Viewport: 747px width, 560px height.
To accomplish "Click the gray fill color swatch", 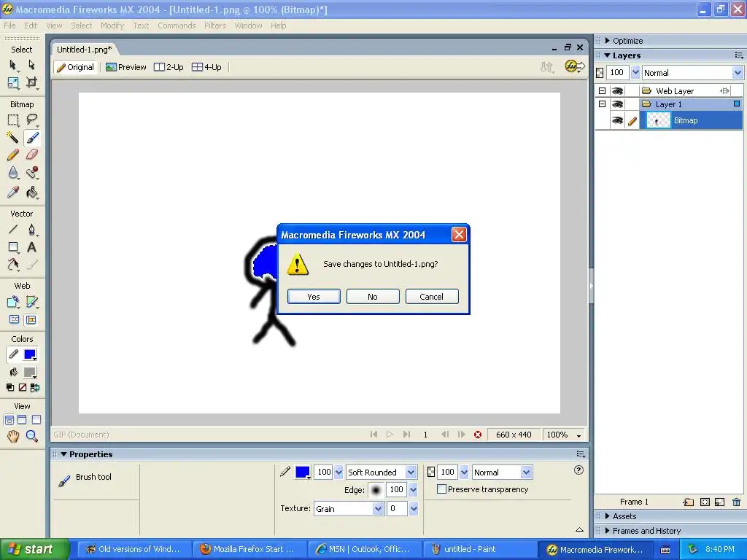I will pyautogui.click(x=30, y=372).
